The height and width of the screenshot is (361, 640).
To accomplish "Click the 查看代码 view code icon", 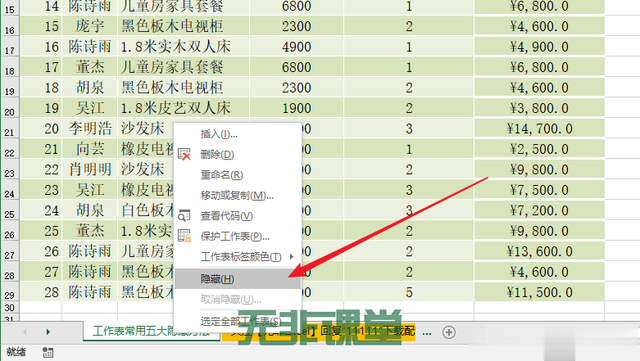I will pos(184,216).
